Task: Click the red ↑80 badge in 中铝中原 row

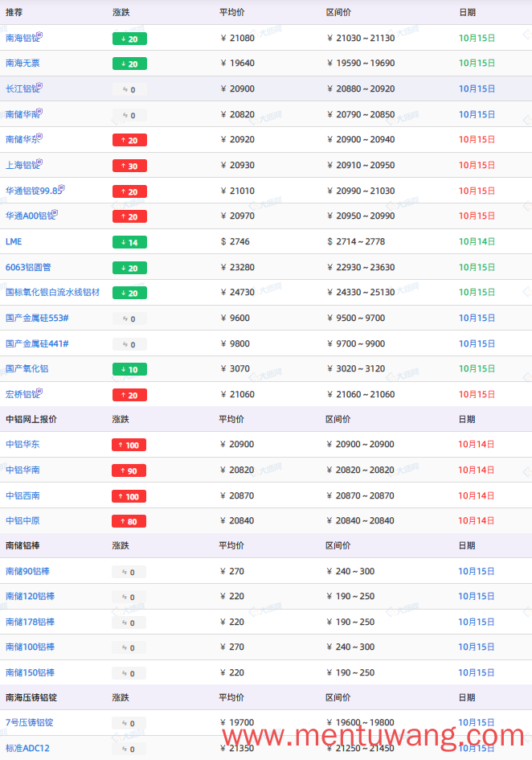Action: point(129,521)
